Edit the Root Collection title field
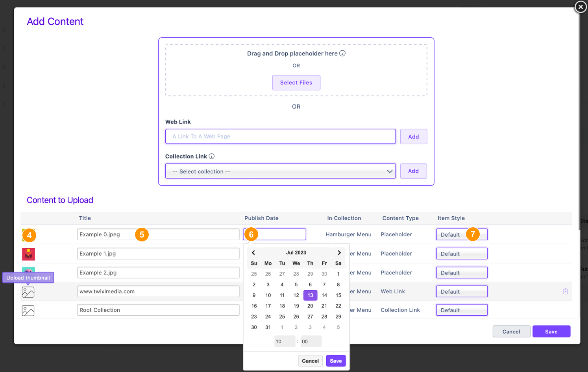 click(x=158, y=310)
